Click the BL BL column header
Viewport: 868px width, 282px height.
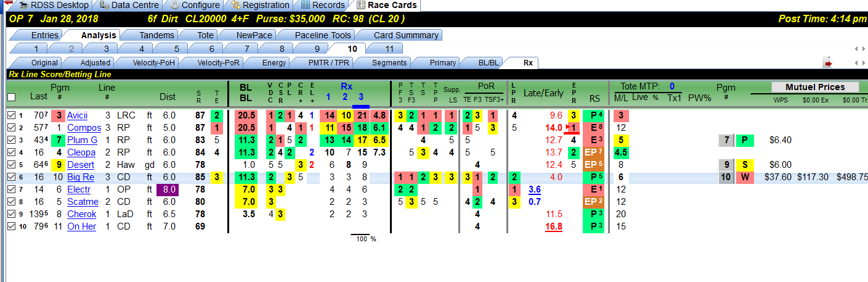[245, 93]
